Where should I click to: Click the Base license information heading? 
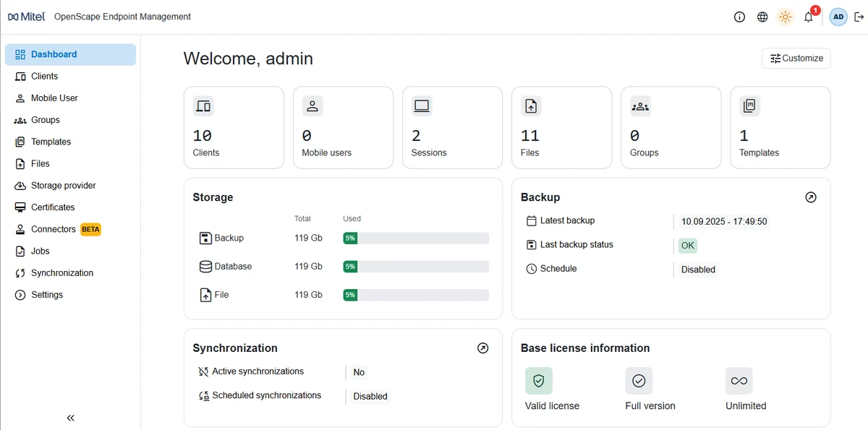585,348
